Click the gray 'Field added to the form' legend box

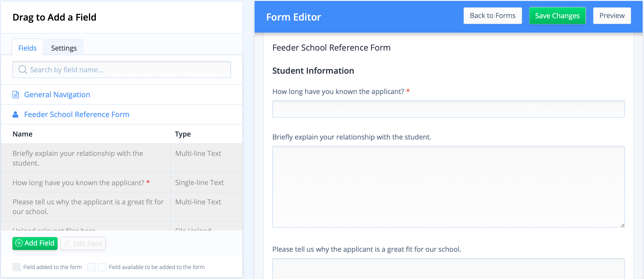click(x=16, y=267)
